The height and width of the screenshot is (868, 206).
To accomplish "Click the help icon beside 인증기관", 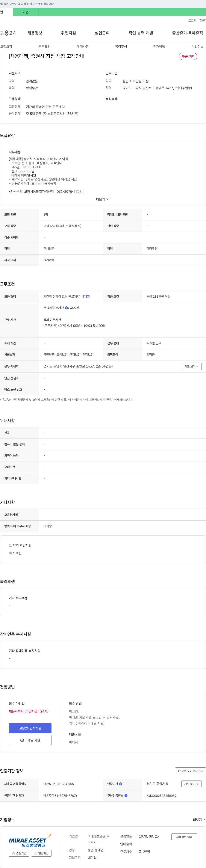I will pyautogui.click(x=121, y=784).
